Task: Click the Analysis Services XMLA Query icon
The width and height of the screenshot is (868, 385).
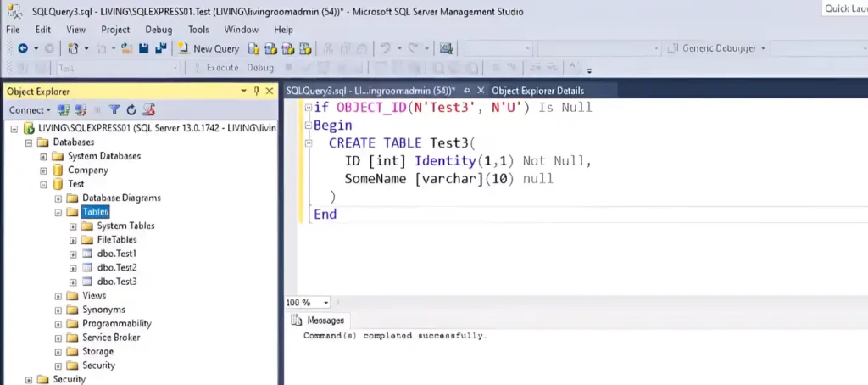Action: tap(305, 48)
